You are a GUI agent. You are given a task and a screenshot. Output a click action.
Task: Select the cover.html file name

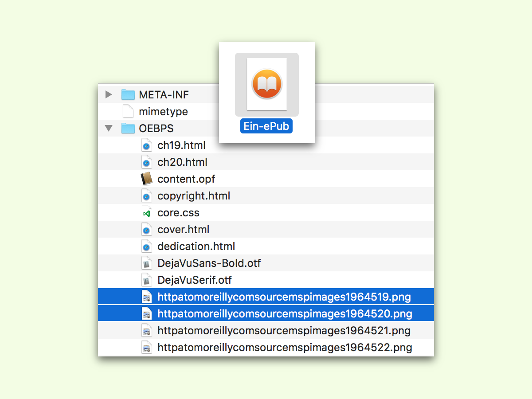pos(183,230)
